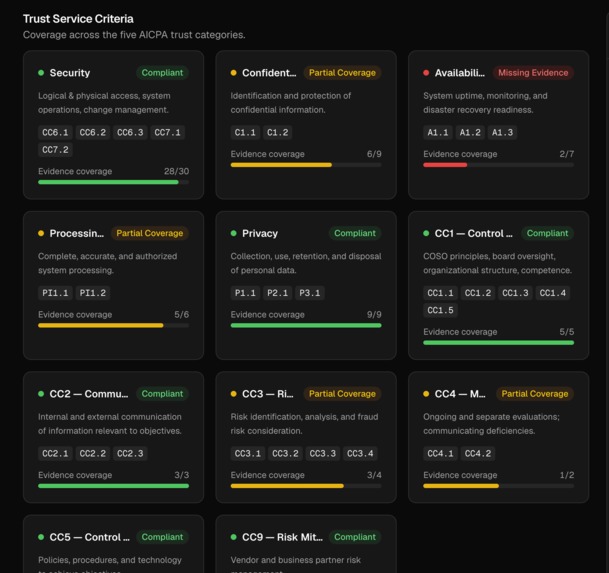
Task: Select the C1.1 control tag
Action: pyautogui.click(x=245, y=132)
